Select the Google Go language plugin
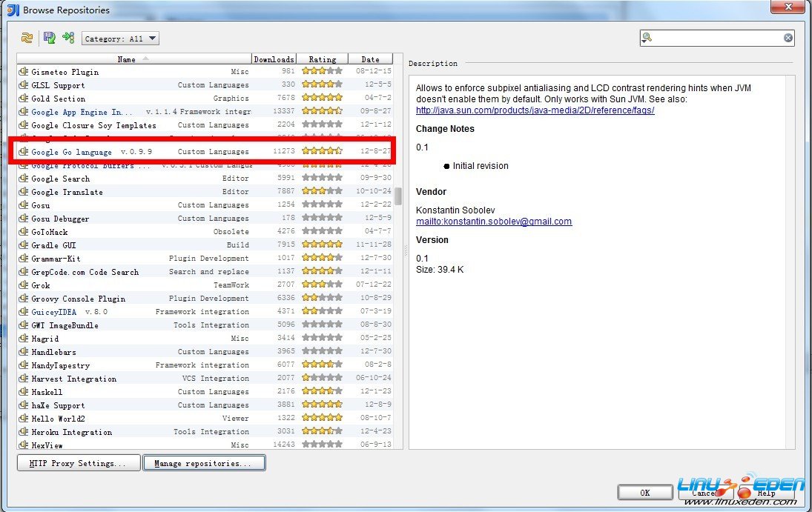The image size is (812, 512). (x=205, y=152)
